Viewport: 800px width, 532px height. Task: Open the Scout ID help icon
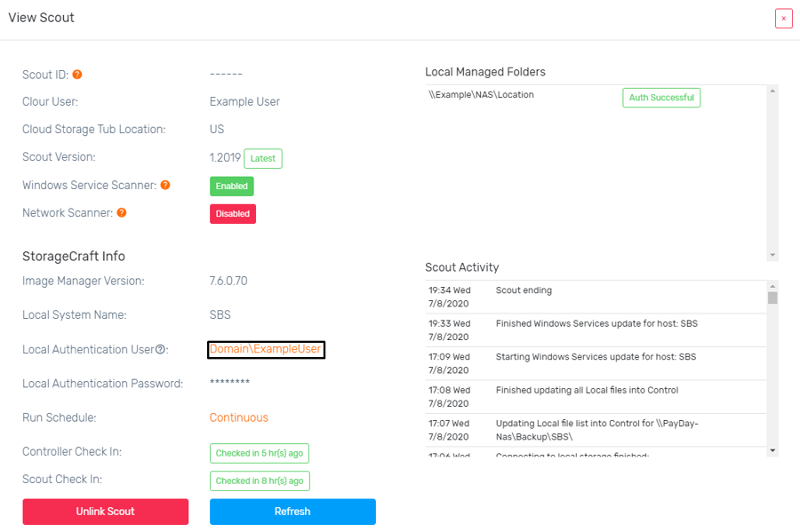[x=78, y=75]
